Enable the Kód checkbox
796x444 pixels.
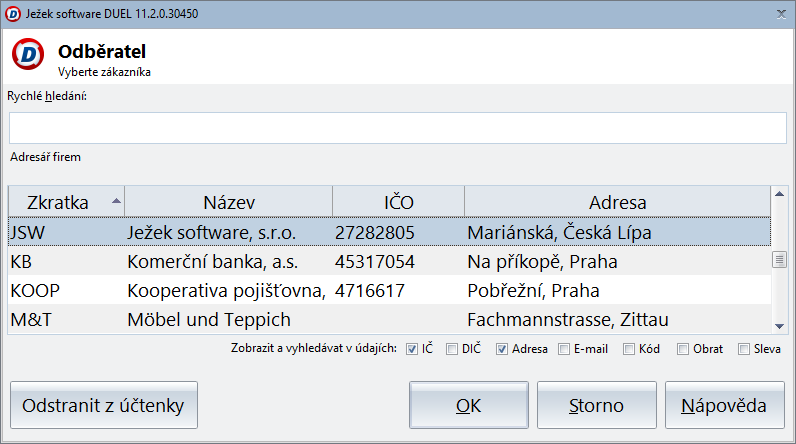tap(628, 349)
